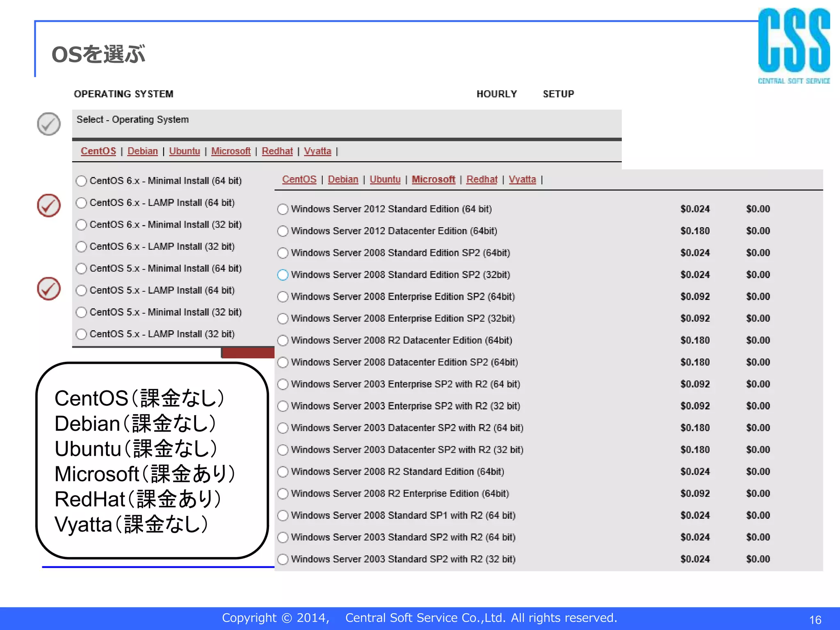Open the Vyatta link in upper OS list
The height and width of the screenshot is (630, 840).
[317, 151]
